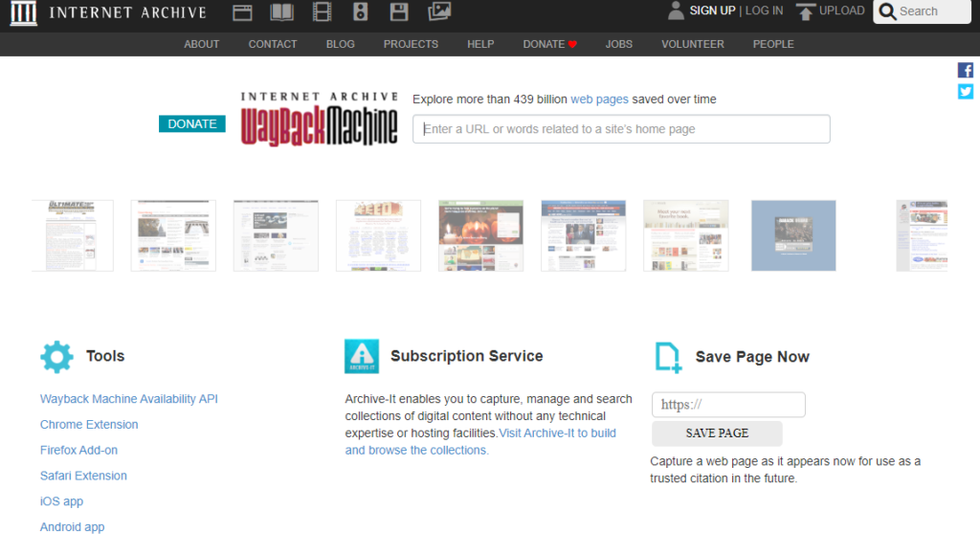Click the Twitter share icon
980x555 pixels.
click(x=966, y=92)
